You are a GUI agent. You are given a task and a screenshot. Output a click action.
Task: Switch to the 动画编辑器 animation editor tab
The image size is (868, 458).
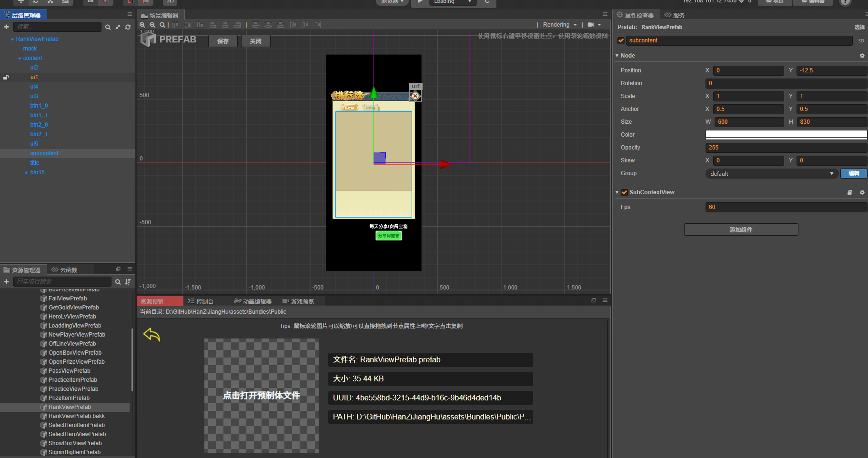point(252,301)
